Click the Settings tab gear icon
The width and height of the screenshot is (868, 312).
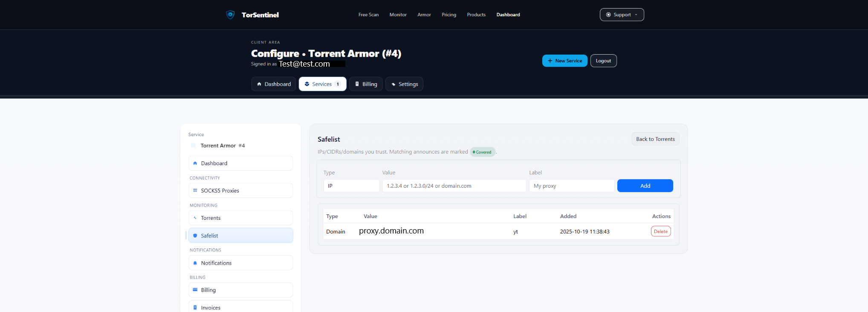point(393,84)
